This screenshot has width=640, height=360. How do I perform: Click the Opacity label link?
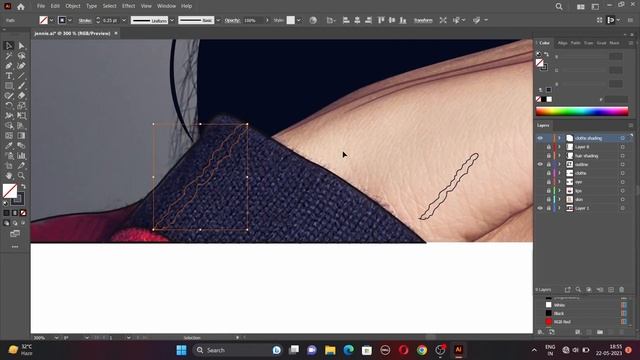click(x=232, y=20)
